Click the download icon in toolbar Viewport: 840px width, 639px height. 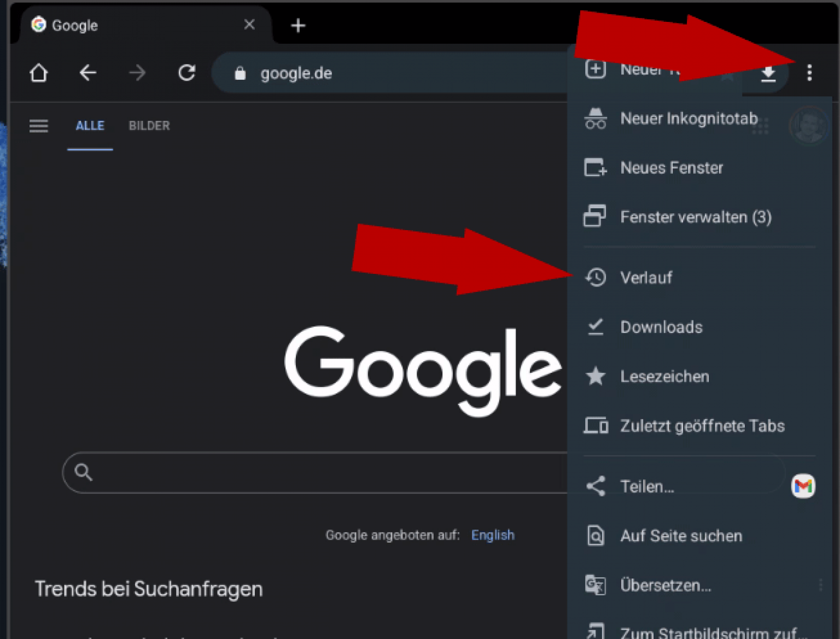click(x=768, y=73)
